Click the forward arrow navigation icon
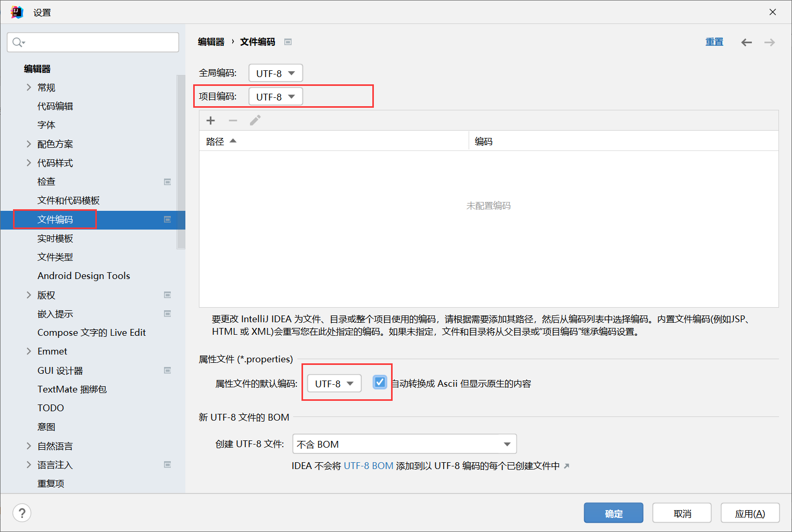 [x=770, y=42]
